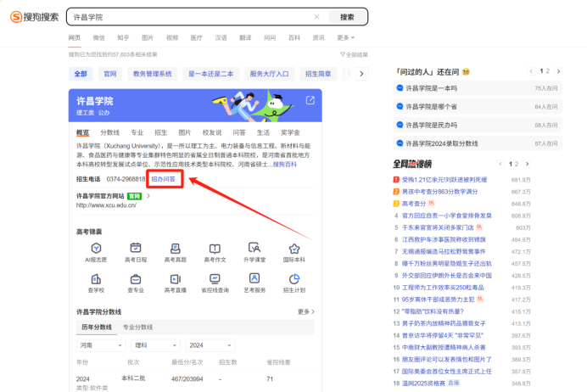Screen dimensions: 587x392
Task: Select the 历年分数线 tab
Action: 97,328
